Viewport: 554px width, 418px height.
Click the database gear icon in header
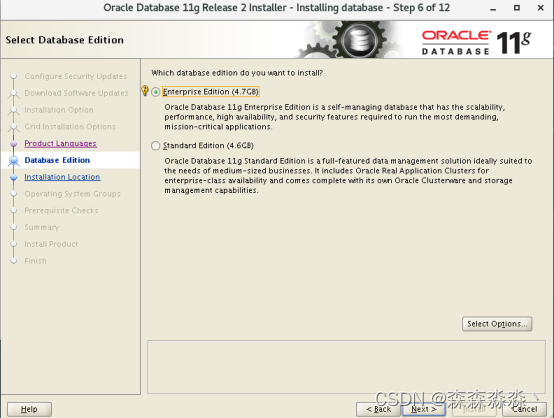click(360, 40)
